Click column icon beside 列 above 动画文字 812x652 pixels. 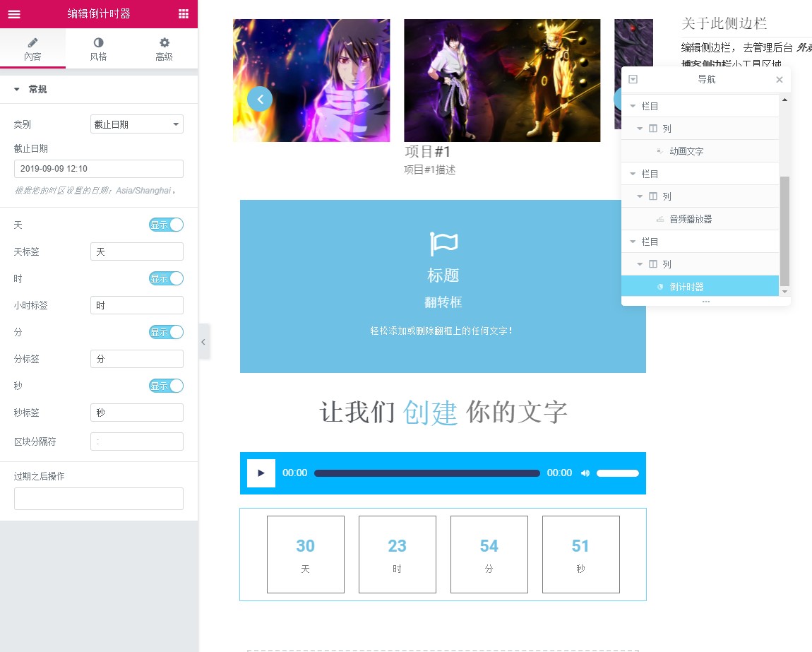[x=653, y=129]
